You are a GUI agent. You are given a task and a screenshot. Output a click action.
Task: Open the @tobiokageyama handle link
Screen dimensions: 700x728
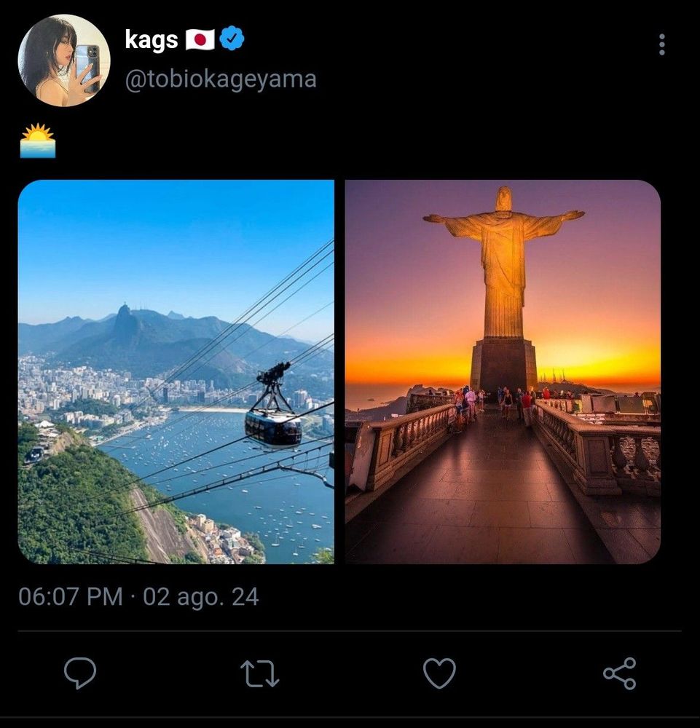point(221,79)
